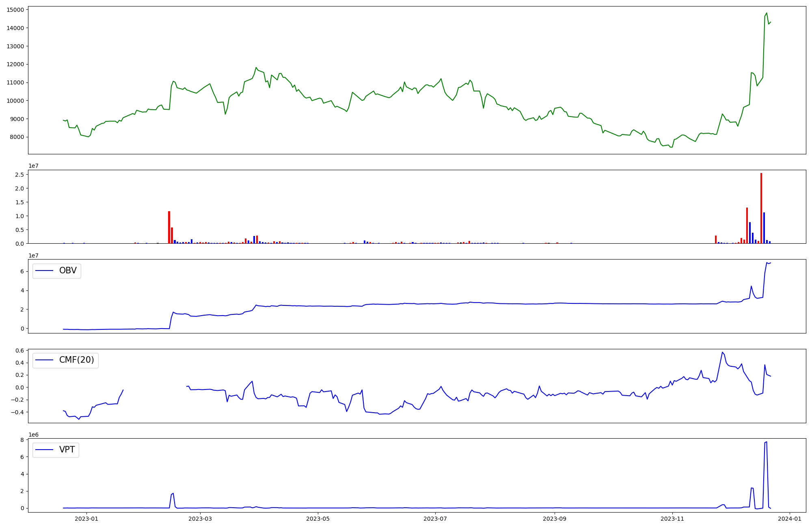Click the 2024-01 x-axis date label
The width and height of the screenshot is (812, 528).
pyautogui.click(x=789, y=519)
